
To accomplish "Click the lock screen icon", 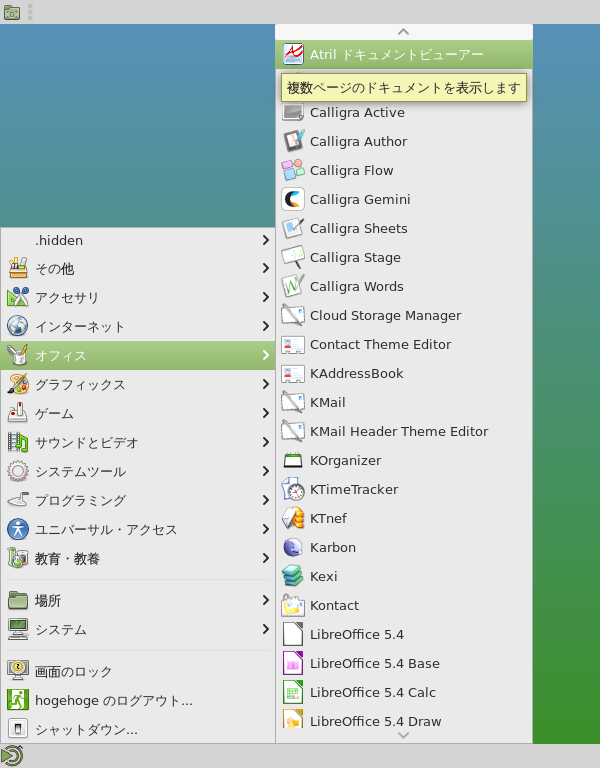I will [x=18, y=671].
